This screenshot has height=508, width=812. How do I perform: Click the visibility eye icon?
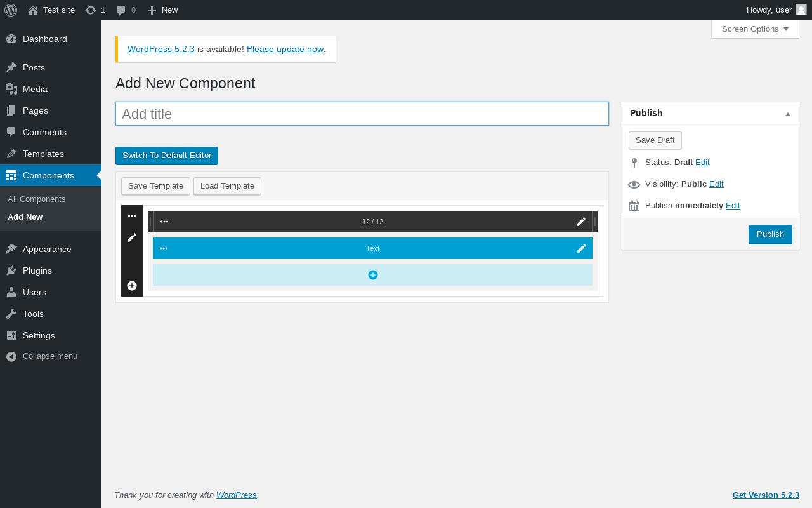[634, 185]
